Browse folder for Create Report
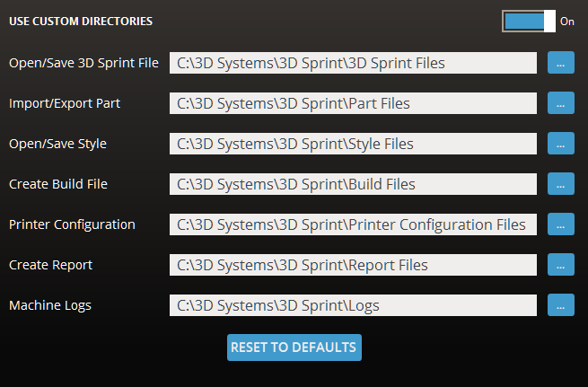The width and height of the screenshot is (588, 387). coord(561,265)
